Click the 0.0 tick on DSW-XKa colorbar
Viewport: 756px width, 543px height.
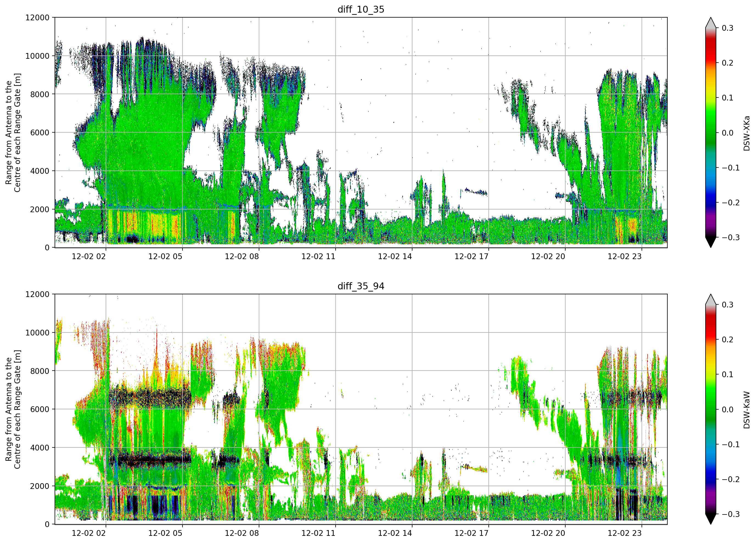pos(727,133)
